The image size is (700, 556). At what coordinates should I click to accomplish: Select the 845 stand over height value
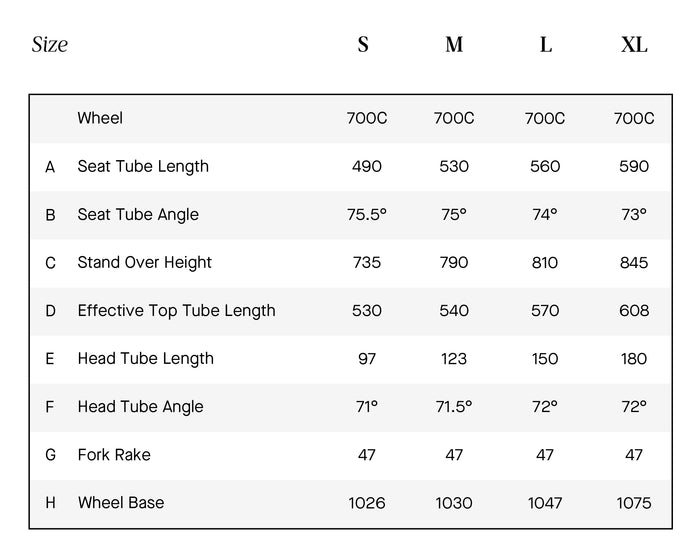pyautogui.click(x=634, y=262)
